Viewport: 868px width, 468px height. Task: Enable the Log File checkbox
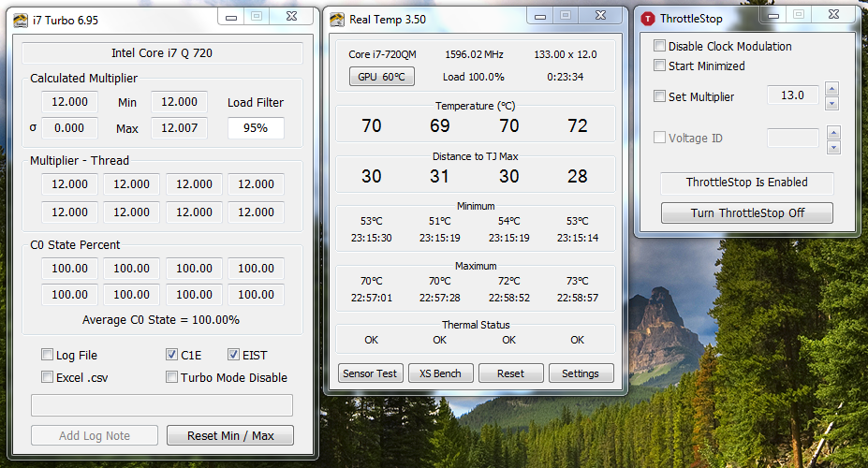[x=48, y=355]
